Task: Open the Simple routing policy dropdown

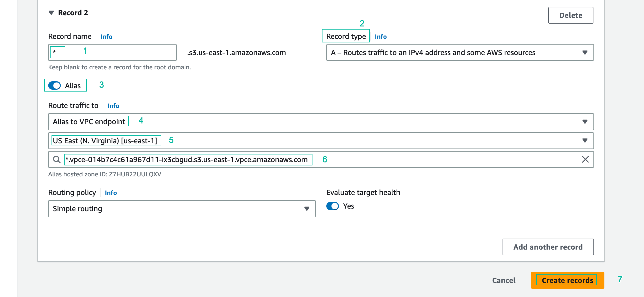Action: (x=182, y=209)
